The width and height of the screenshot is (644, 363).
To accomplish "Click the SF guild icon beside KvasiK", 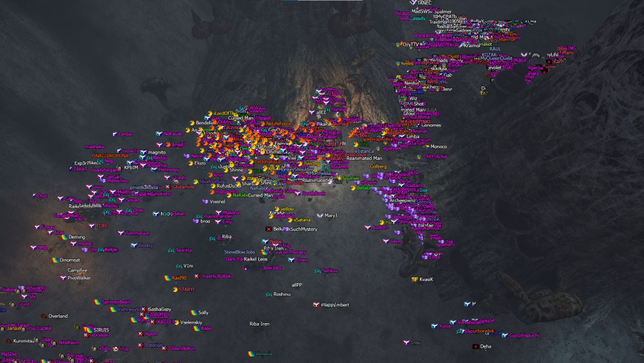I will [x=414, y=279].
